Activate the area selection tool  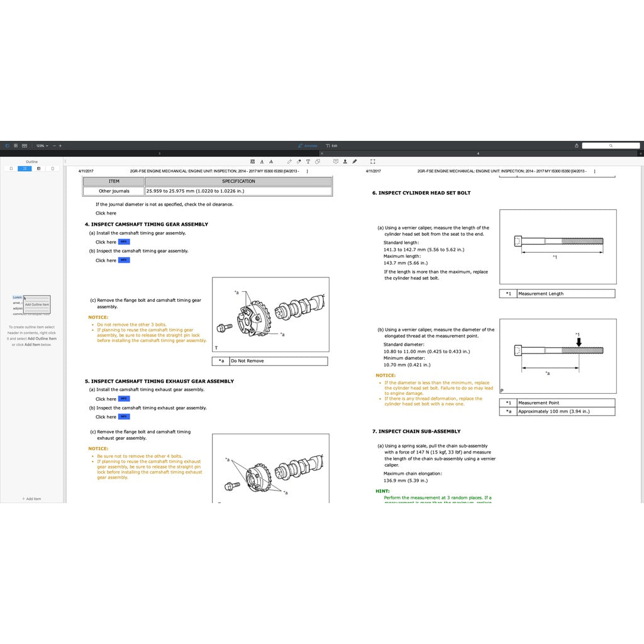click(373, 162)
